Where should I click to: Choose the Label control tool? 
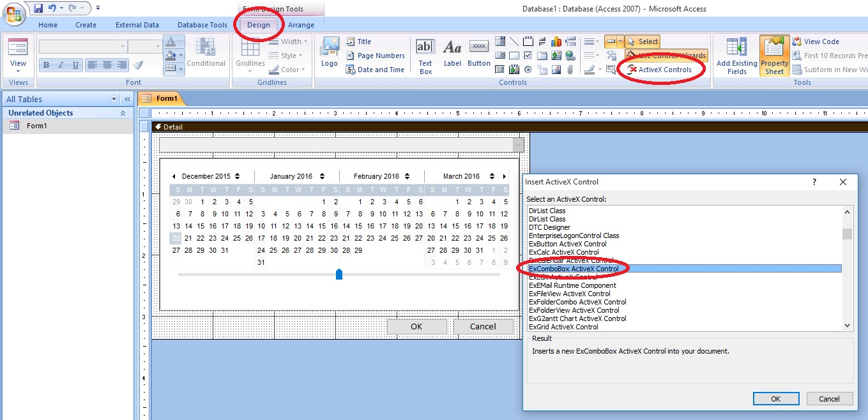[452, 55]
